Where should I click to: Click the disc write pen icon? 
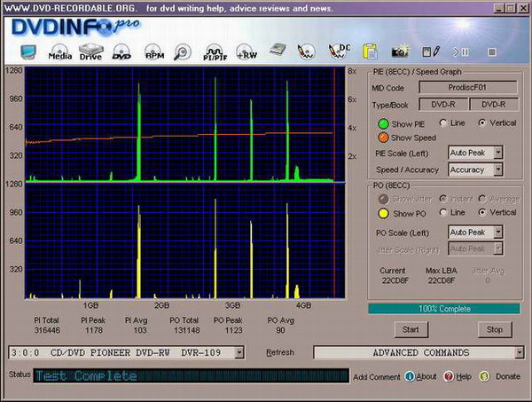[306, 52]
